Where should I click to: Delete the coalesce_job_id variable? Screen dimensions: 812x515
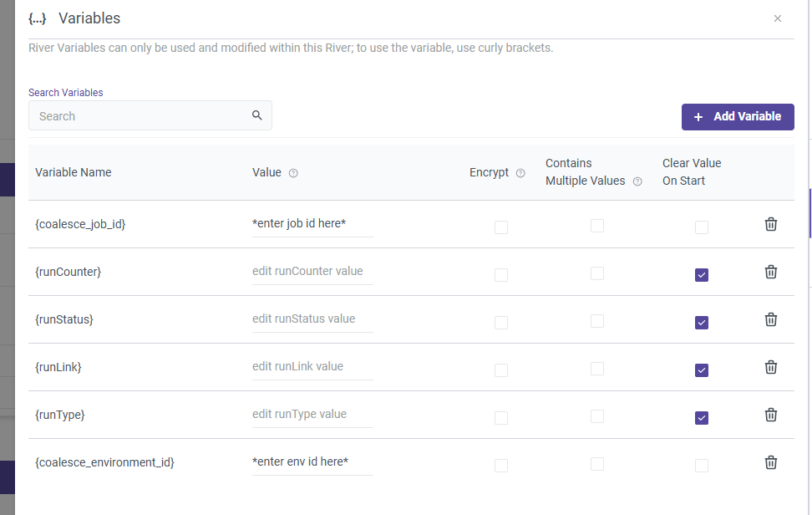771,224
